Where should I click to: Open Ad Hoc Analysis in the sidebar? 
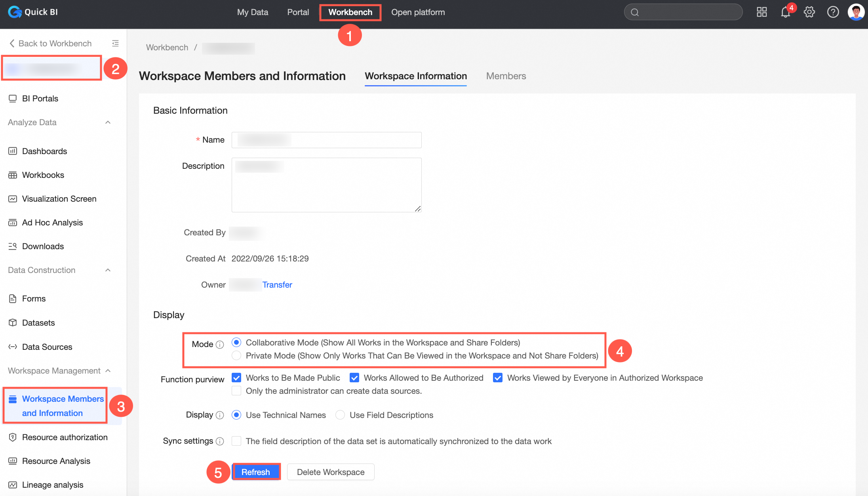click(x=52, y=222)
